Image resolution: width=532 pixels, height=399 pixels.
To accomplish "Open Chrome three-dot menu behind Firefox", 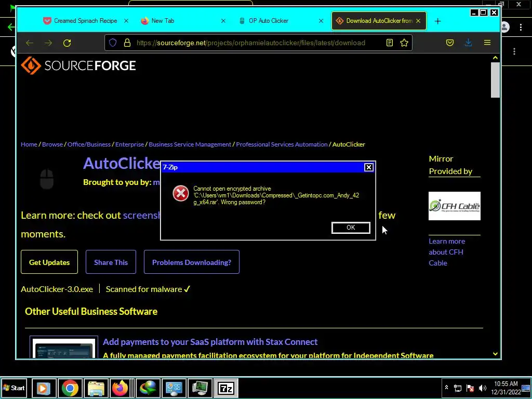I will point(521,27).
